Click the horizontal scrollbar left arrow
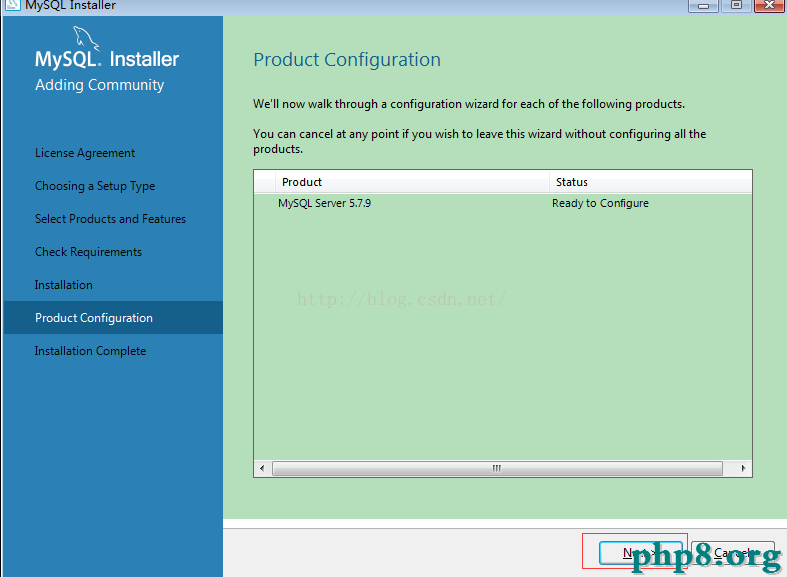Screen dimensions: 787x577 pos(262,468)
